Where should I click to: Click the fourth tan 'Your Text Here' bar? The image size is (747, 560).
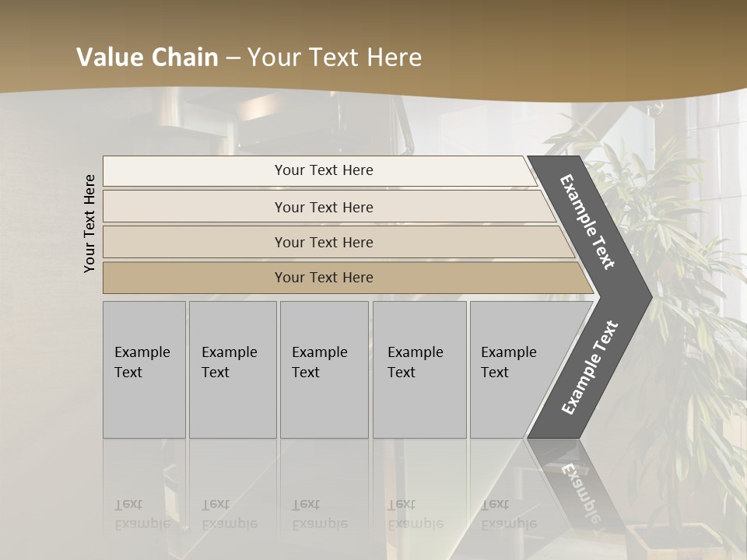click(348, 278)
